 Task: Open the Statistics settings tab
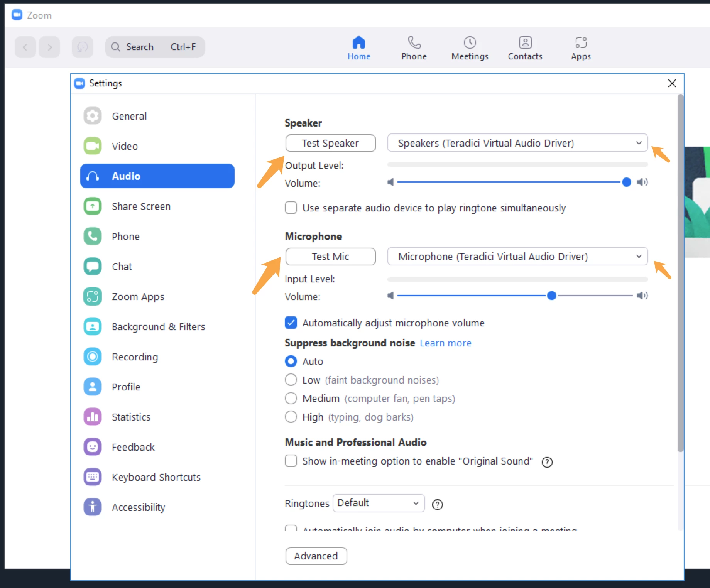[x=157, y=417]
